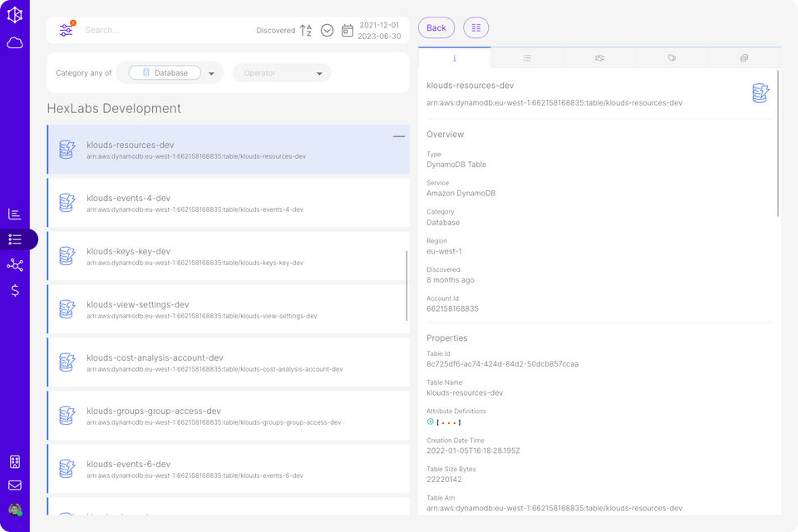The image size is (798, 532).
Task: Open the Operator dropdown
Action: [282, 73]
